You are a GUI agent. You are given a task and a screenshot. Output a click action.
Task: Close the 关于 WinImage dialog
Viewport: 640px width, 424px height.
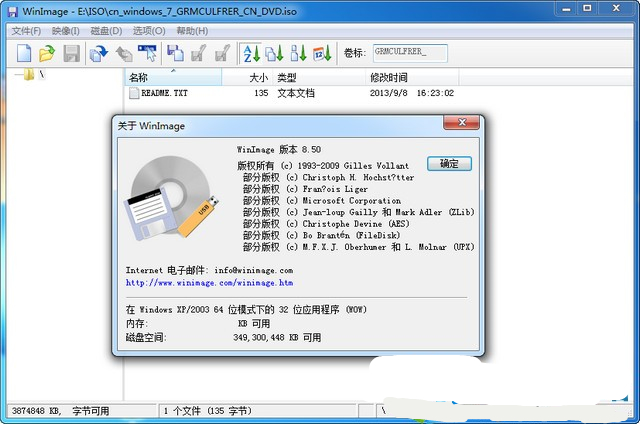[462, 122]
